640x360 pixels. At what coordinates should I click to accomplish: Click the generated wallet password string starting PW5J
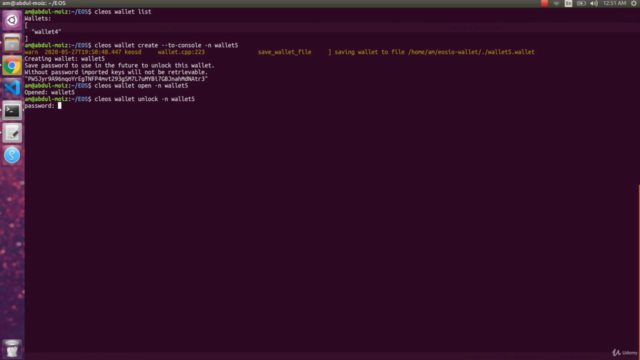click(116, 79)
